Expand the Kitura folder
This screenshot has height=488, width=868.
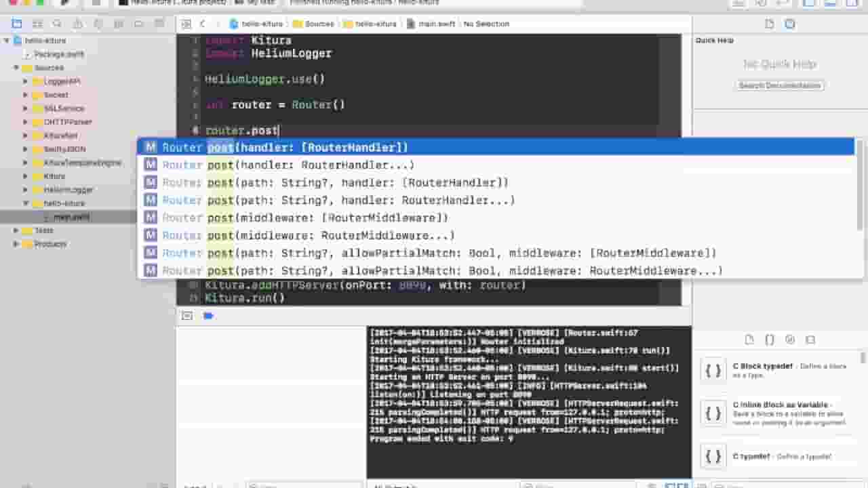click(x=26, y=176)
